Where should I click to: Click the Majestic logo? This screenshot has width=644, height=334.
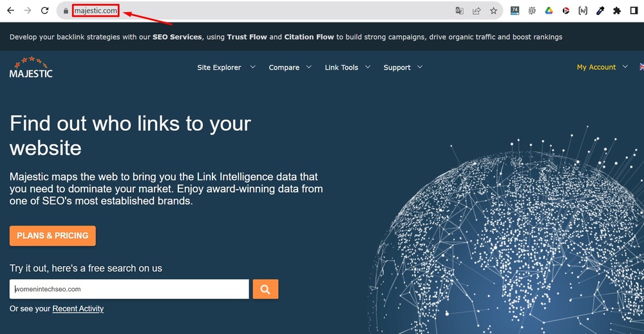tap(31, 67)
